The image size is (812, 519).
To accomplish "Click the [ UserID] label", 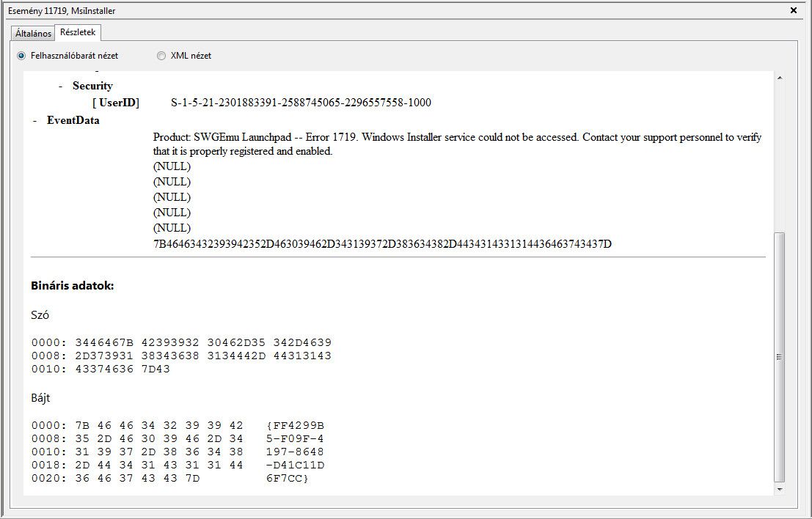I will (x=116, y=103).
